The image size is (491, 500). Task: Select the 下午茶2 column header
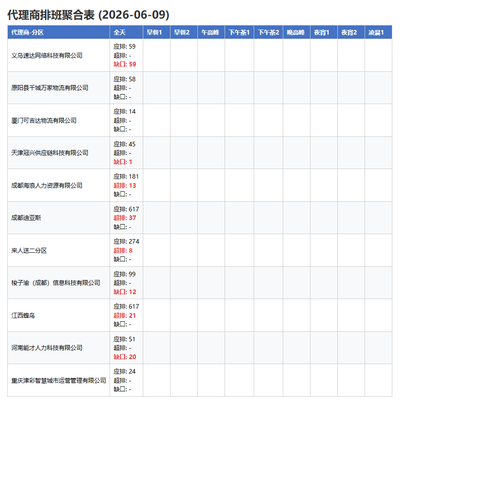(268, 32)
